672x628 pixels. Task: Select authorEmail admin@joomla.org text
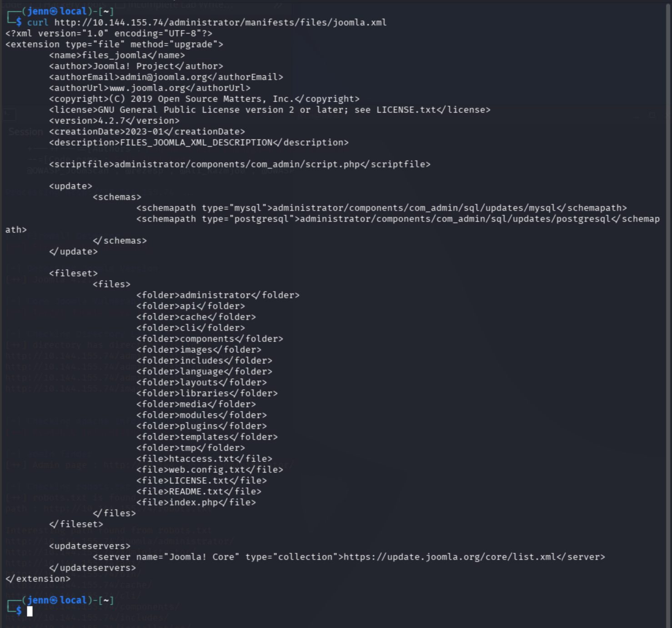(x=166, y=77)
